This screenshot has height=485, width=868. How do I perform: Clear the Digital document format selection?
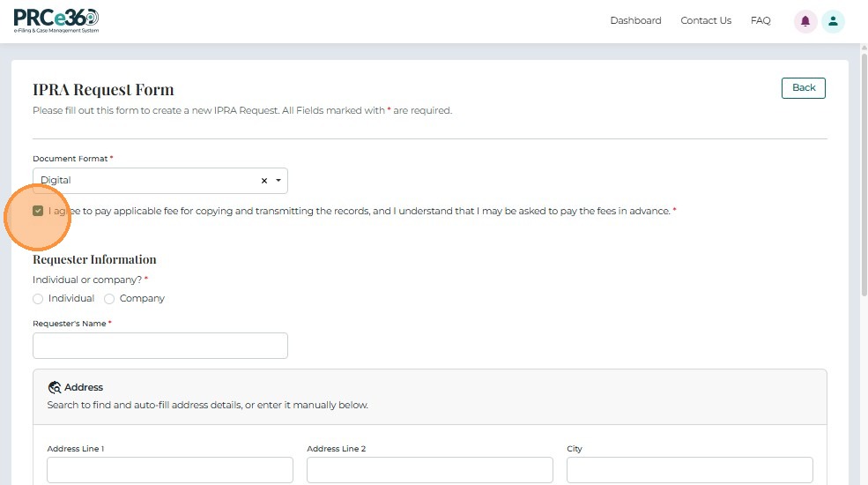(264, 181)
